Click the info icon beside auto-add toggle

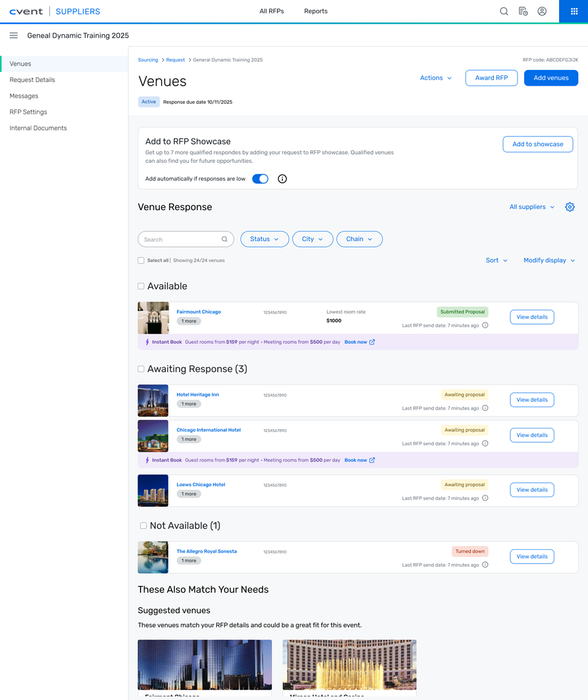[282, 179]
